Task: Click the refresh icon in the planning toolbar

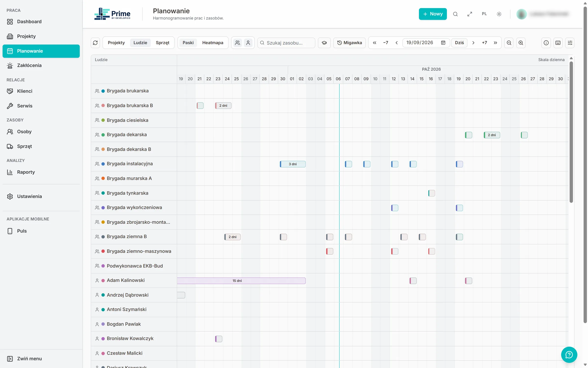Action: point(95,43)
